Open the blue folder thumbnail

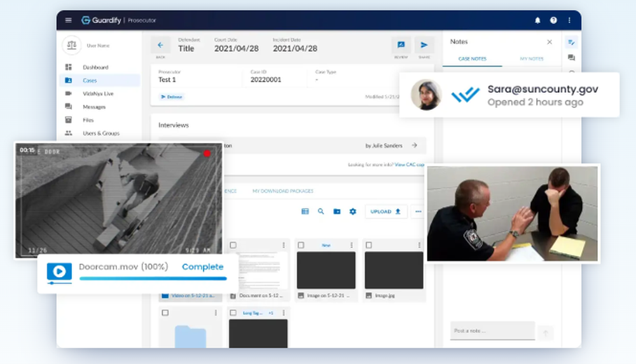tap(190, 337)
